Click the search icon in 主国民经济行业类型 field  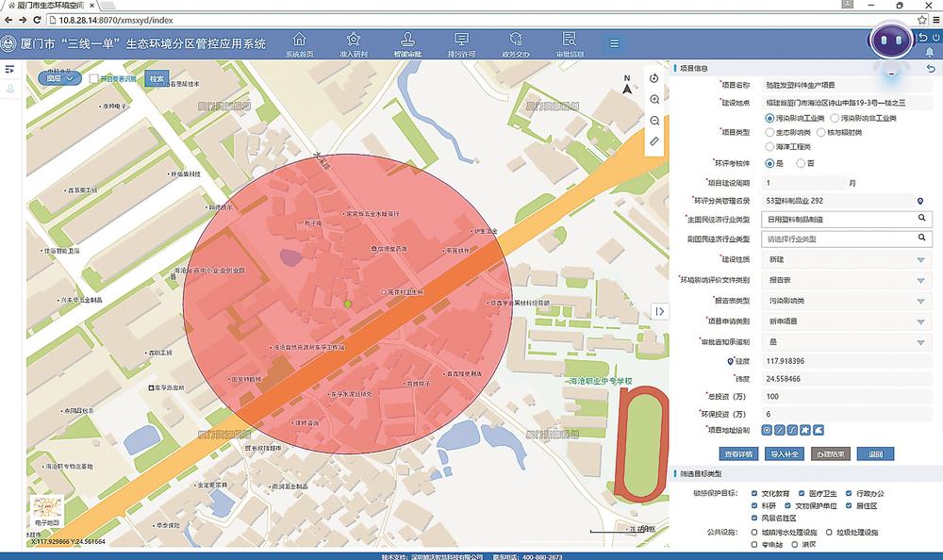pyautogui.click(x=921, y=219)
